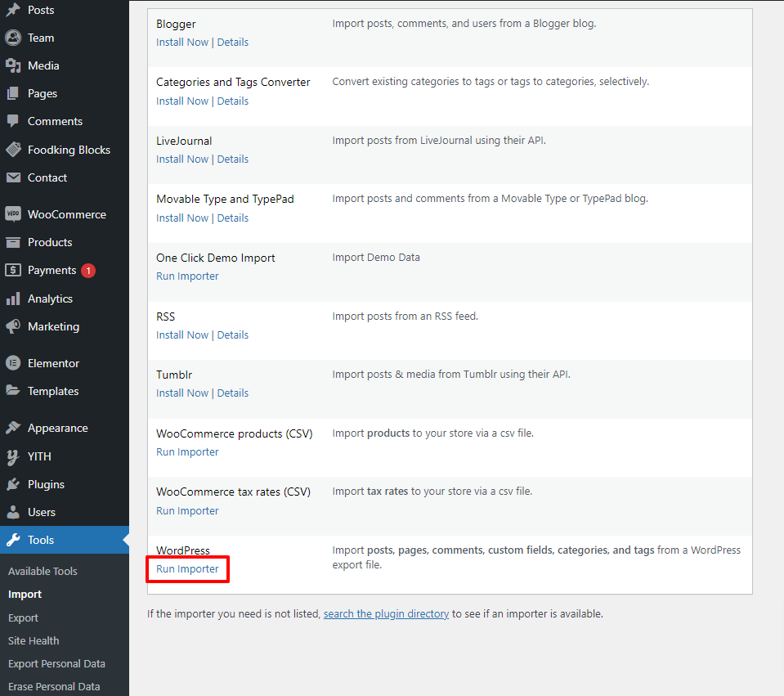Image resolution: width=784 pixels, height=696 pixels.
Task: Run Importer for One Click Demo Import
Action: click(187, 276)
